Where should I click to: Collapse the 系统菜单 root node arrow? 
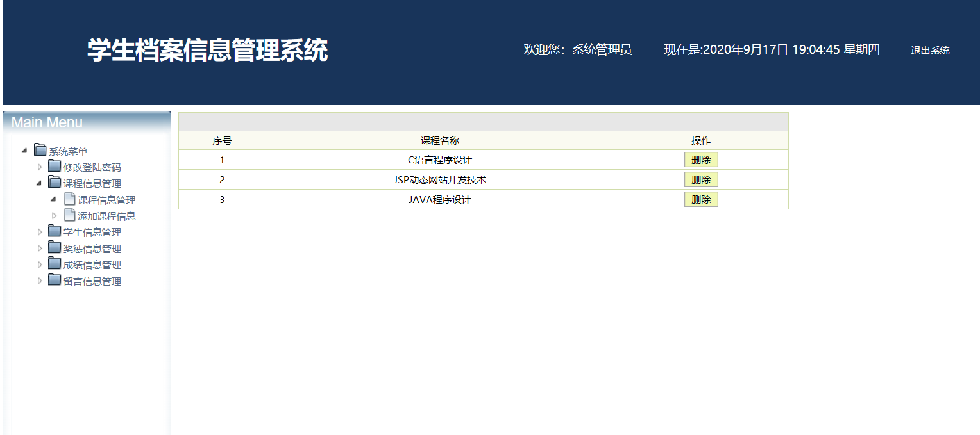click(24, 151)
